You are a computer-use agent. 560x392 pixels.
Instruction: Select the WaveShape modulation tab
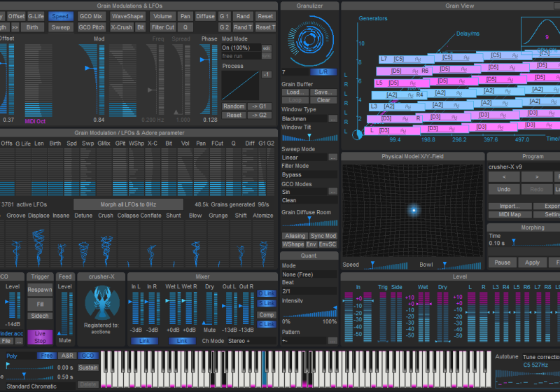click(x=127, y=16)
